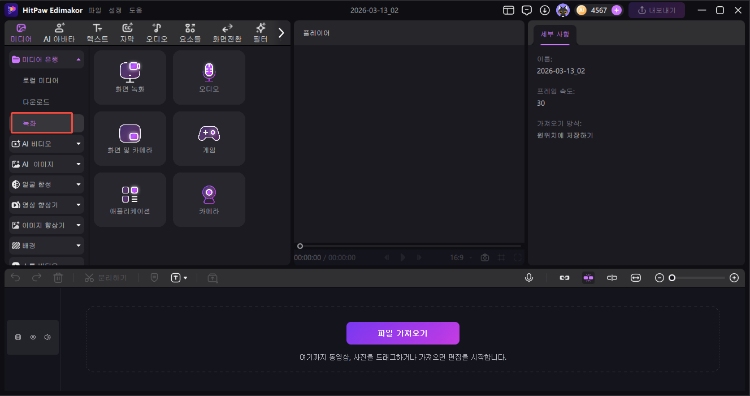This screenshot has height=396, width=750.
Task: Choose the webcam camera recording card
Action: [209, 200]
